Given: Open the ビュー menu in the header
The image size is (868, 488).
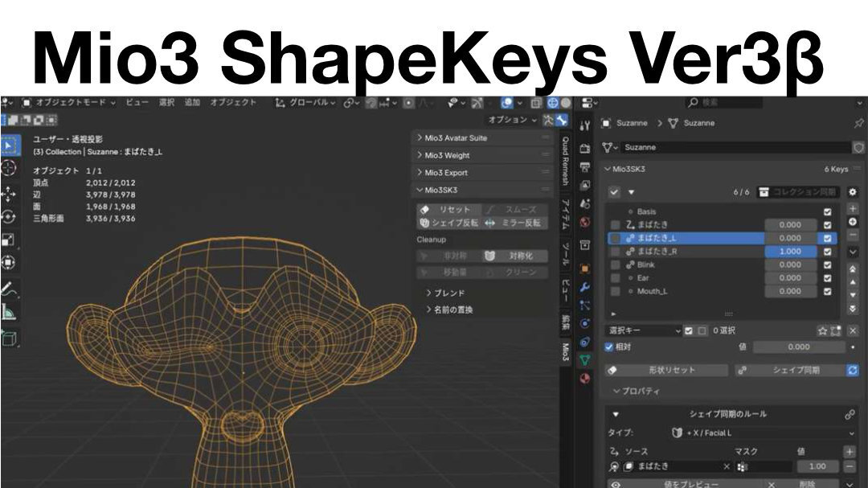Looking at the screenshot, I should [x=137, y=102].
